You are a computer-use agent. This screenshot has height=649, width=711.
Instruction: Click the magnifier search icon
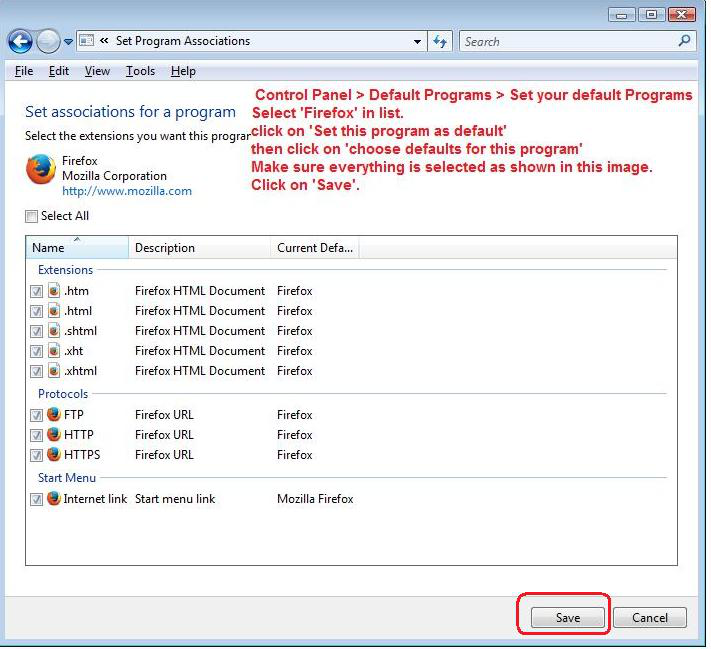(685, 41)
